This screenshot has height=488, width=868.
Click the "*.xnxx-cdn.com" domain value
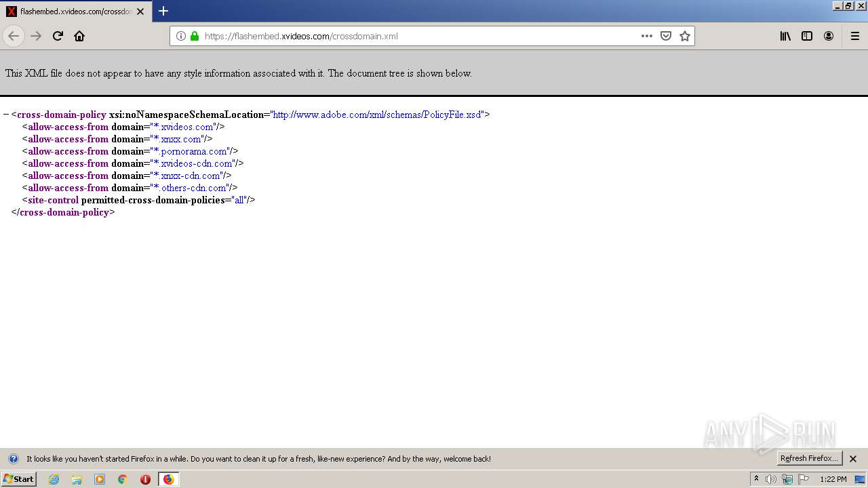(188, 176)
